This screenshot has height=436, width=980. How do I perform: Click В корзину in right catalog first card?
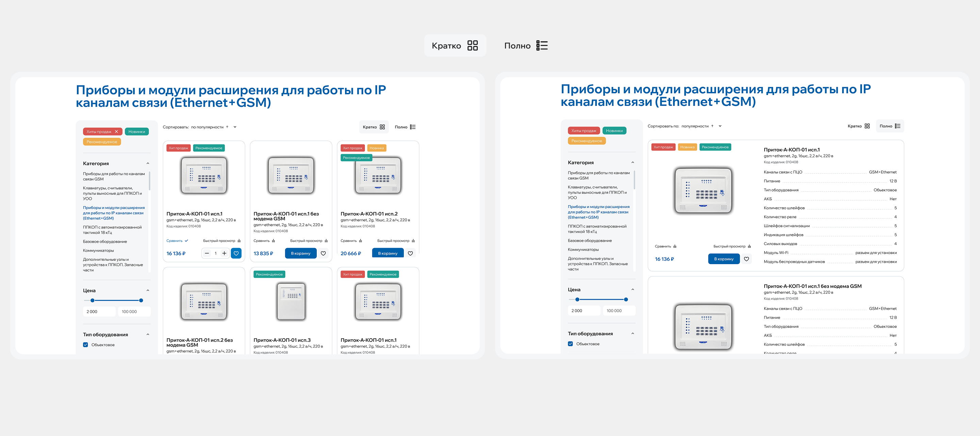coord(723,259)
